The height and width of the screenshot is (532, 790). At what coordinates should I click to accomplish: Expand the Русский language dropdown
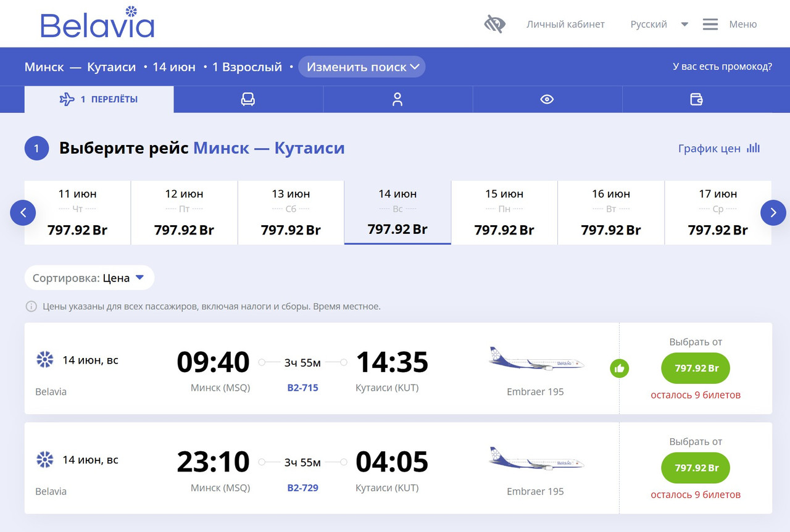659,24
